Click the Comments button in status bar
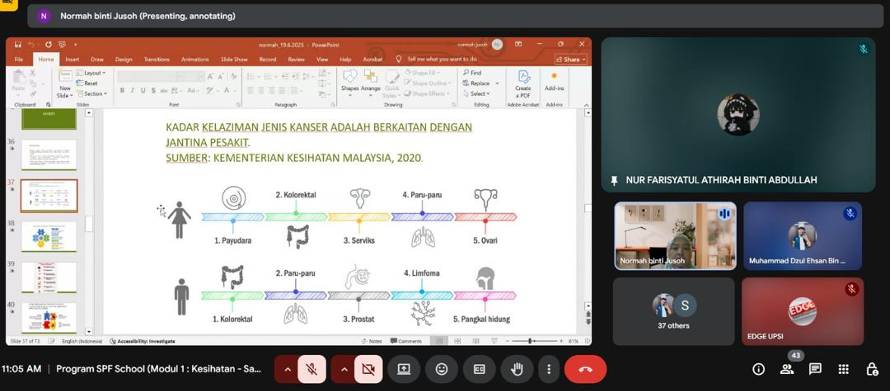This screenshot has height=391, width=891. 406,341
